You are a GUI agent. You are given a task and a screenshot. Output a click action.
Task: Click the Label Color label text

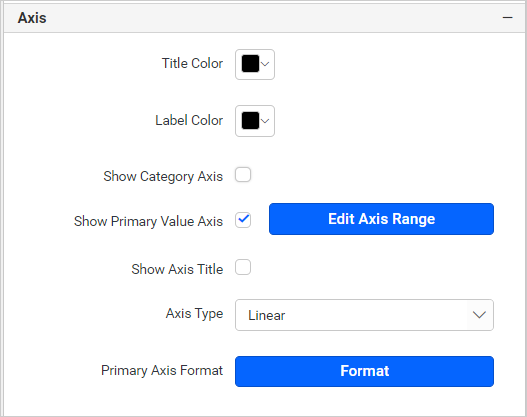click(x=189, y=120)
